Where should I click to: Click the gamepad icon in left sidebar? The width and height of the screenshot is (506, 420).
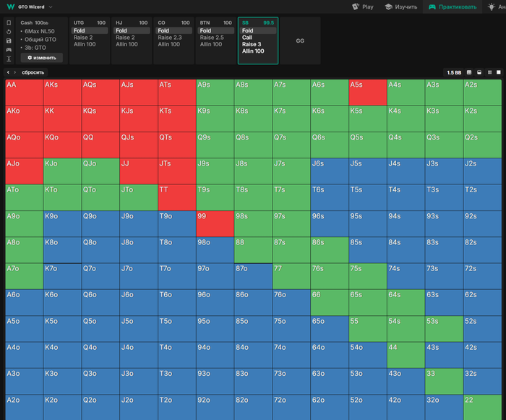tap(9, 50)
